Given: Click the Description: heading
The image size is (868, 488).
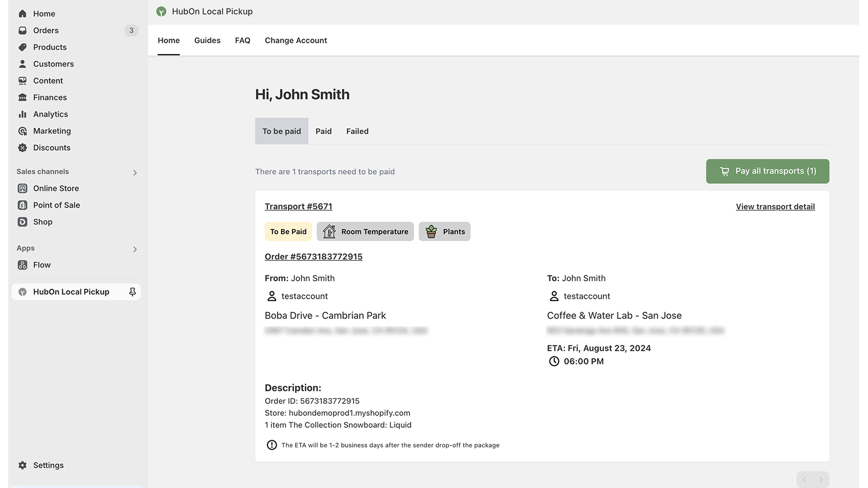Looking at the screenshot, I should pos(293,388).
